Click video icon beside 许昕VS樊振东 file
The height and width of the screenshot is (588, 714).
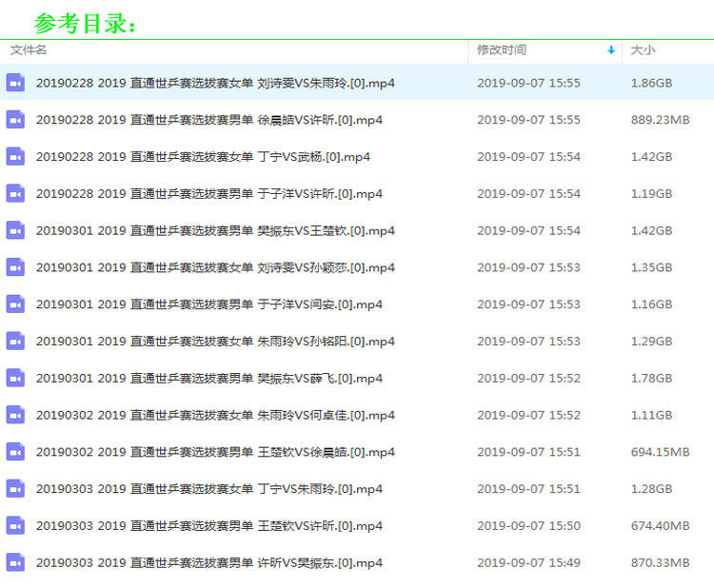click(x=15, y=563)
